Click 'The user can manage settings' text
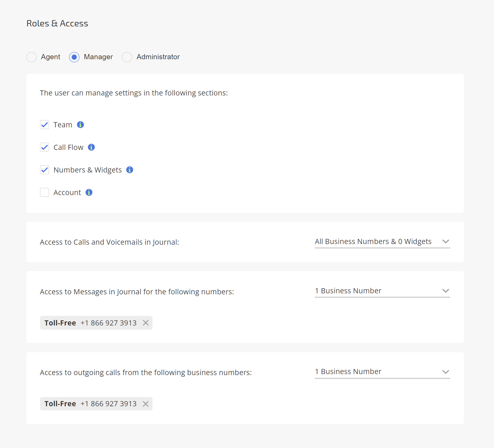 pos(134,93)
